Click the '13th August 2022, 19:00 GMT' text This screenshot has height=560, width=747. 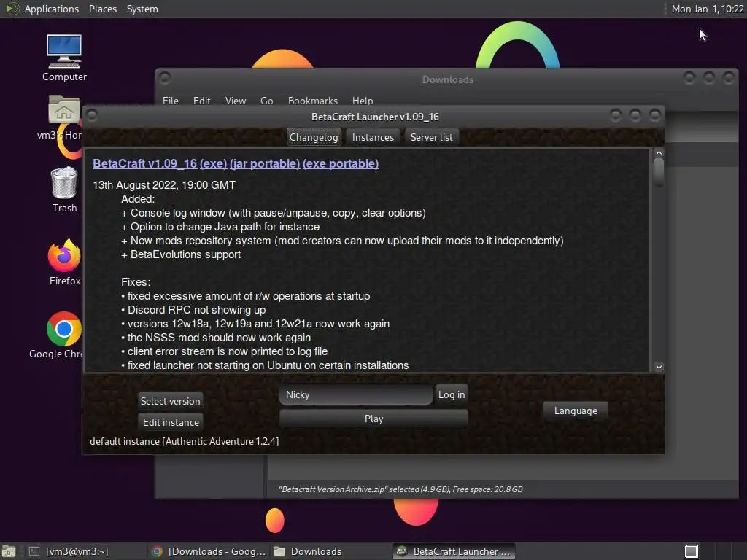click(164, 185)
